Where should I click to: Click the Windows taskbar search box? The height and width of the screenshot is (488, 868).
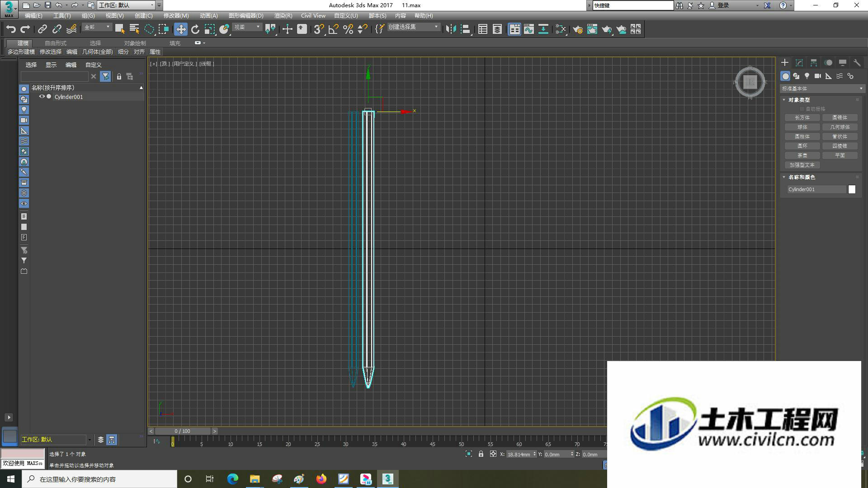point(100,479)
